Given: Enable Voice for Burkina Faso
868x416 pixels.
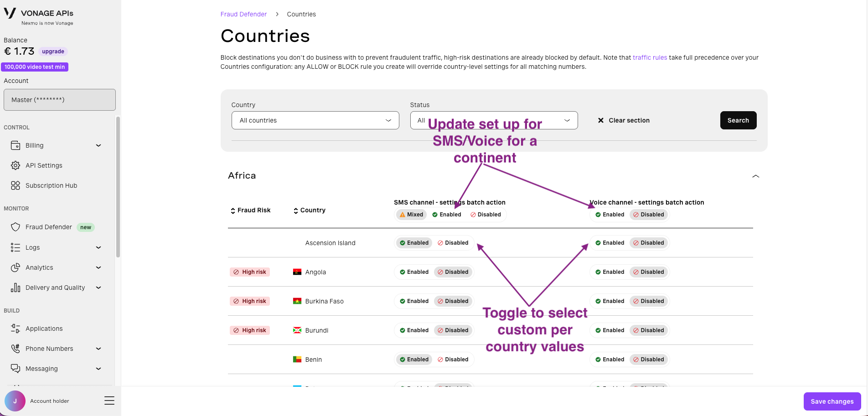Looking at the screenshot, I should [x=610, y=301].
